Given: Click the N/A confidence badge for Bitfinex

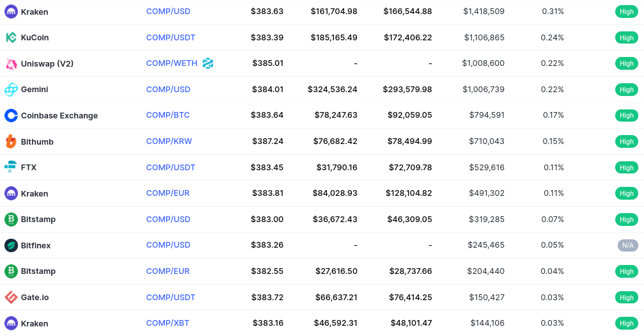Looking at the screenshot, I should pos(627,246).
